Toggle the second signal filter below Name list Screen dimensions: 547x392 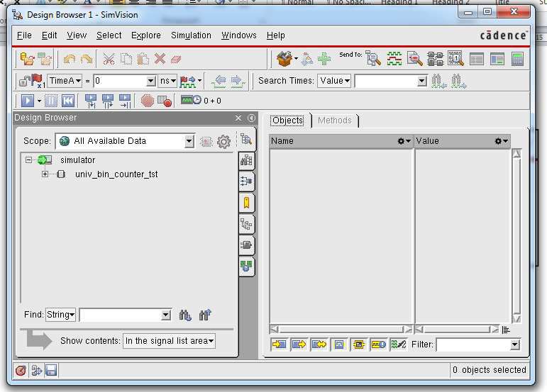(x=299, y=345)
